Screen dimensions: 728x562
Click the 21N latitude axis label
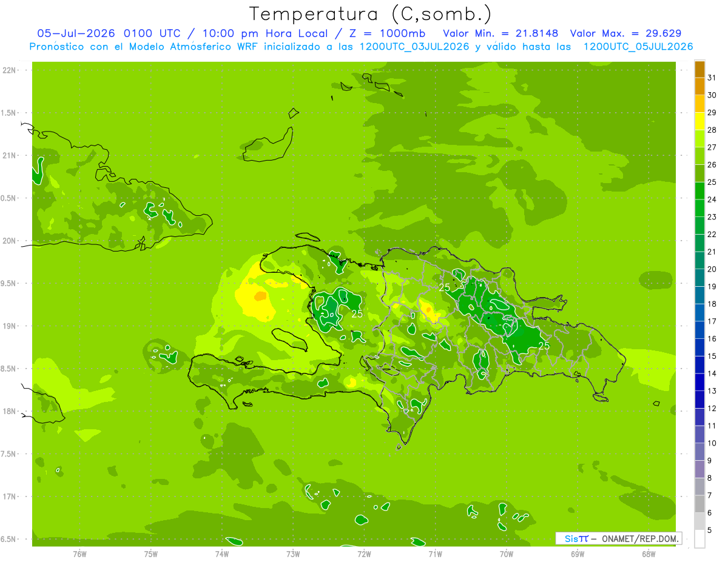[8, 155]
